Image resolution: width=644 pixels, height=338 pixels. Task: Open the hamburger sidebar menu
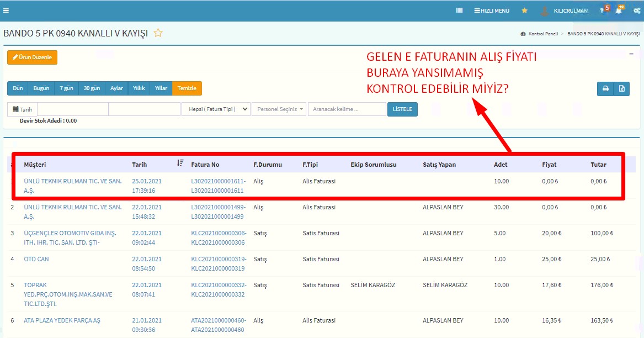(6, 10)
